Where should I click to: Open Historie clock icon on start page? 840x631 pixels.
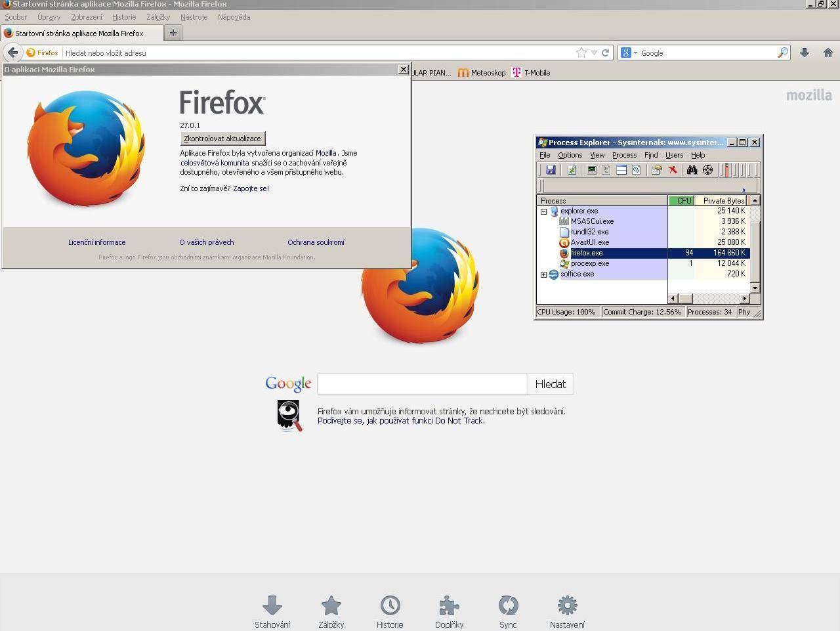(390, 605)
